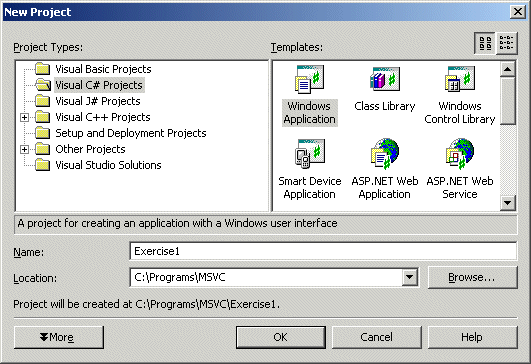Select Visual C++ Projects label
531x364 pixels.
[103, 117]
